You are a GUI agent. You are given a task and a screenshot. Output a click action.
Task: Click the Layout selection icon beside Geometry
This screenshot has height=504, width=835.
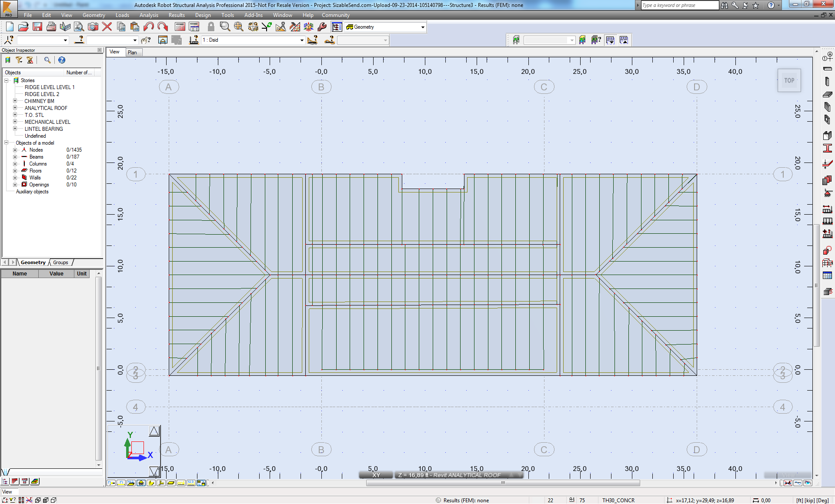[x=337, y=27]
